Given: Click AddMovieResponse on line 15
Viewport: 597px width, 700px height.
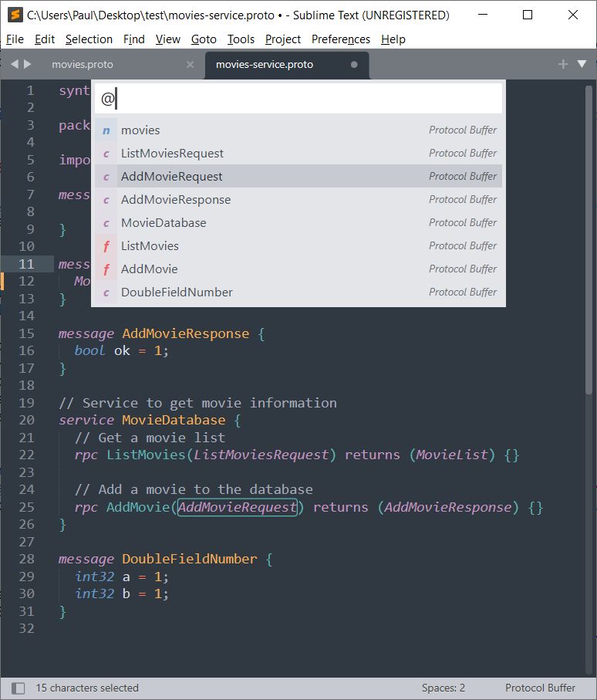Looking at the screenshot, I should tap(186, 333).
